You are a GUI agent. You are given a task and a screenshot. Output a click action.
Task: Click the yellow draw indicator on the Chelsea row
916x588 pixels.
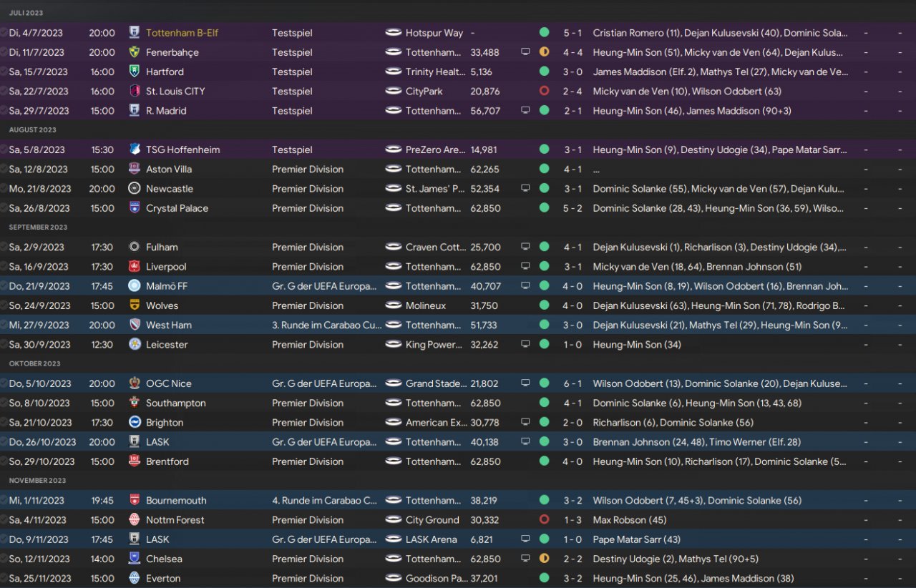(x=544, y=559)
